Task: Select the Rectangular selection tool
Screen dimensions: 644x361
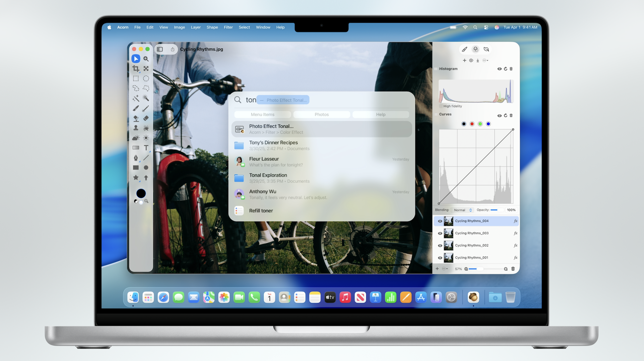Action: coord(136,79)
